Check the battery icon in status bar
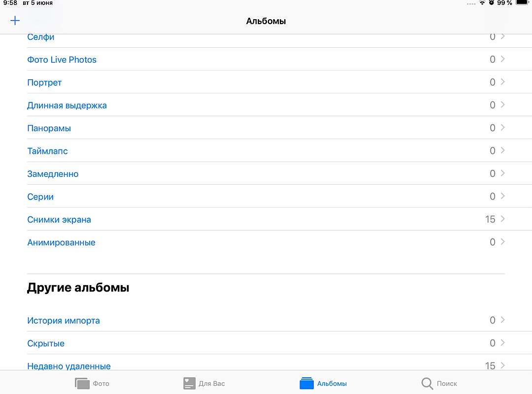This screenshot has height=394, width=532. pos(522,3)
